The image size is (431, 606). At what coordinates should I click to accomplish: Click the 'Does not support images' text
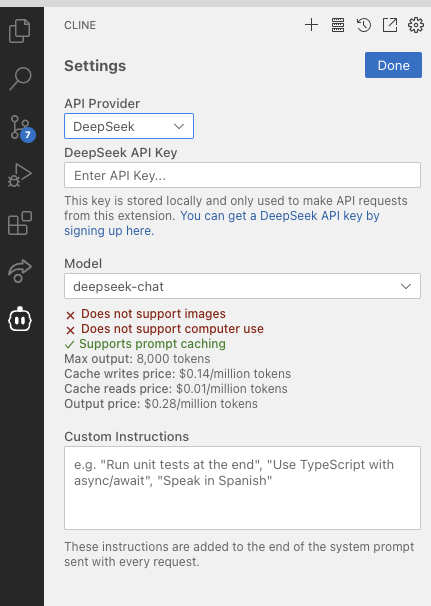(x=153, y=314)
